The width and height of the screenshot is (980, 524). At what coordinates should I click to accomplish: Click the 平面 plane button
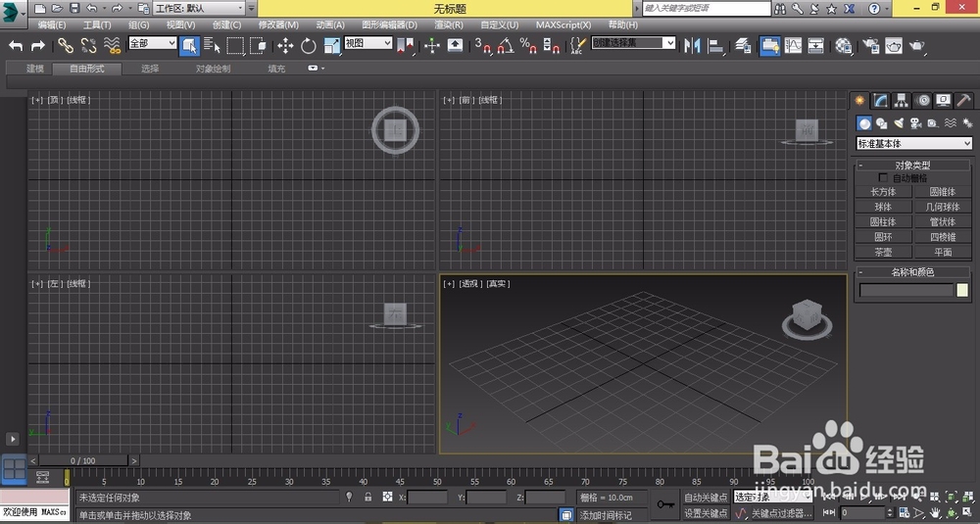tap(943, 253)
